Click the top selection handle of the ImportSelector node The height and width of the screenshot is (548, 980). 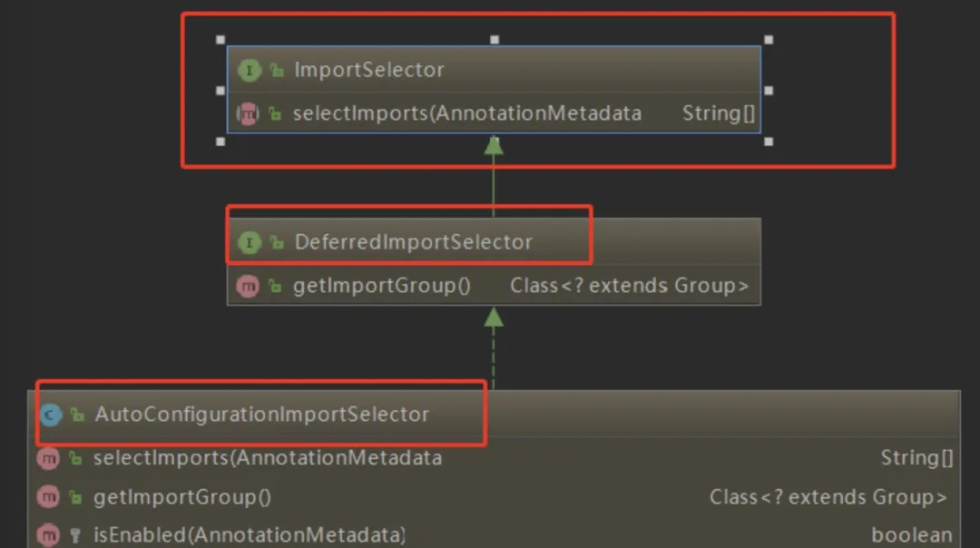pos(495,39)
